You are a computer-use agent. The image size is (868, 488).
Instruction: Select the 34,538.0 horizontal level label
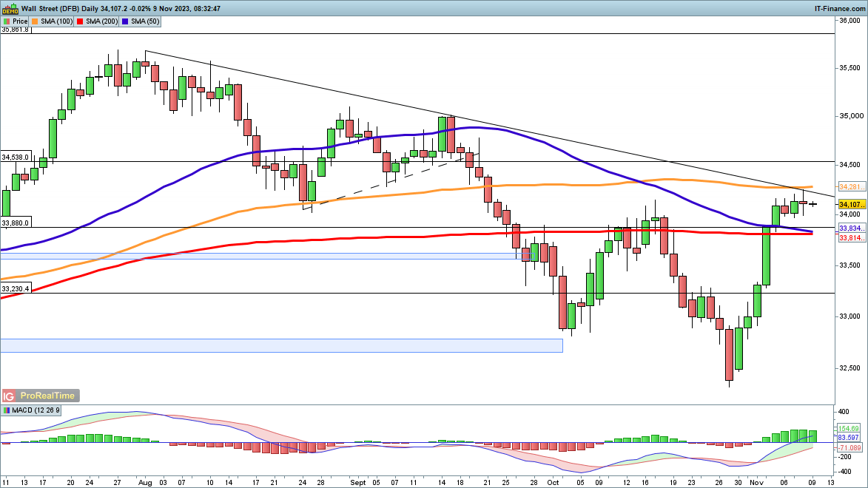coord(16,157)
